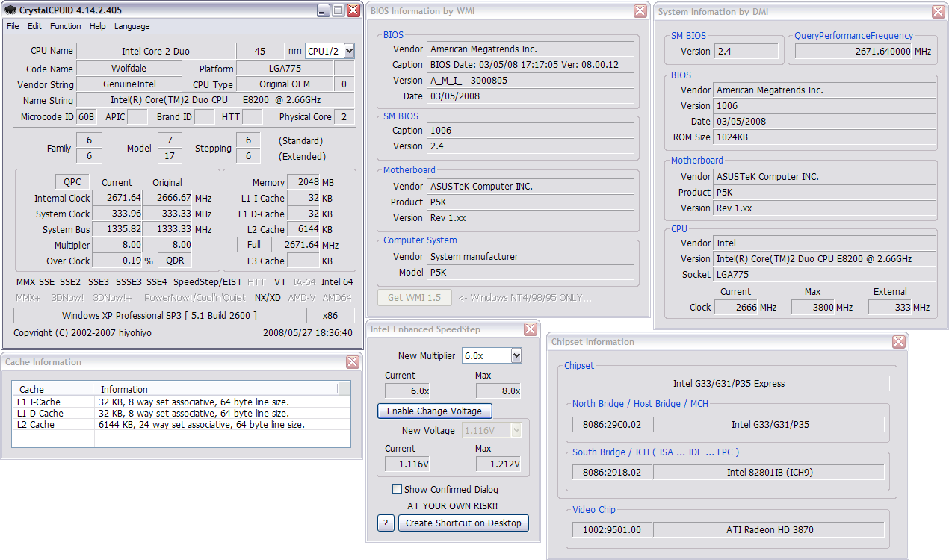Click the Platform value LGA775
The width and height of the screenshot is (949, 560).
[x=285, y=69]
